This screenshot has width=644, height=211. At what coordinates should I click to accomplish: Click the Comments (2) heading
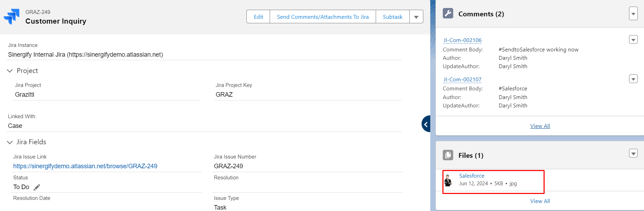point(481,14)
